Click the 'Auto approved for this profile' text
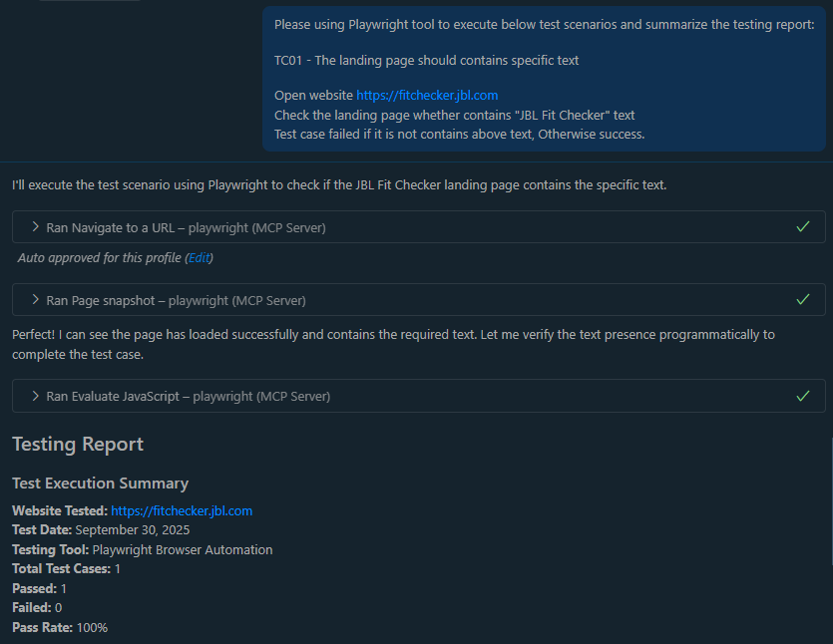The height and width of the screenshot is (644, 833). click(100, 258)
